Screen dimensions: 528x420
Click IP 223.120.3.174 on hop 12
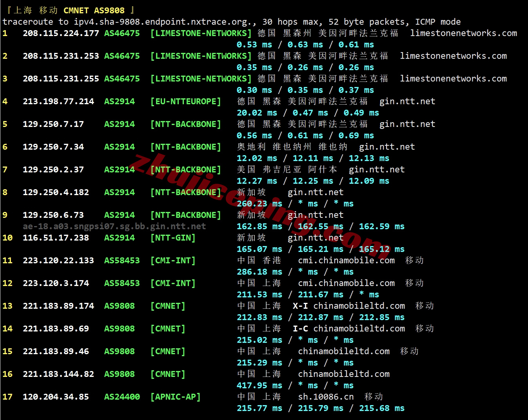(x=56, y=283)
